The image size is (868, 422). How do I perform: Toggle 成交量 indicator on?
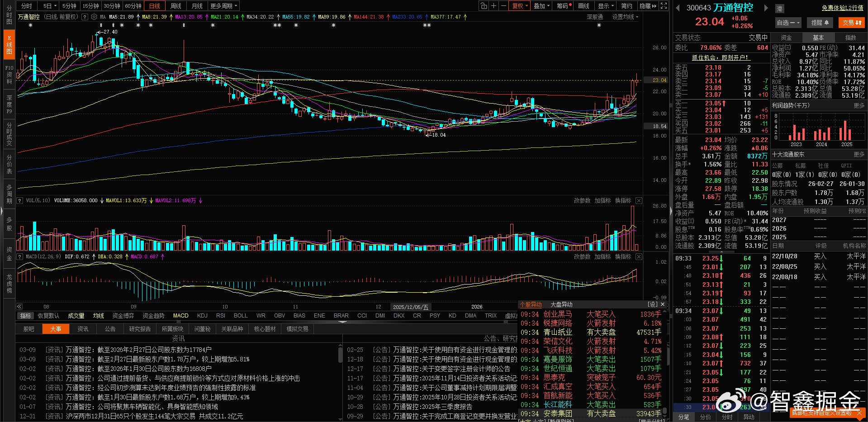[76, 316]
